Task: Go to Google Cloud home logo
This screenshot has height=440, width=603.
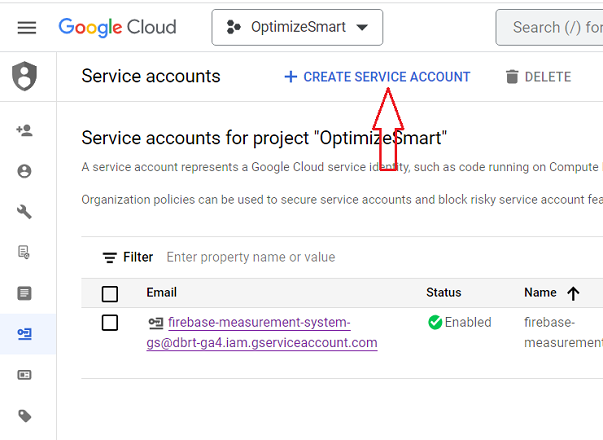Action: (x=117, y=27)
